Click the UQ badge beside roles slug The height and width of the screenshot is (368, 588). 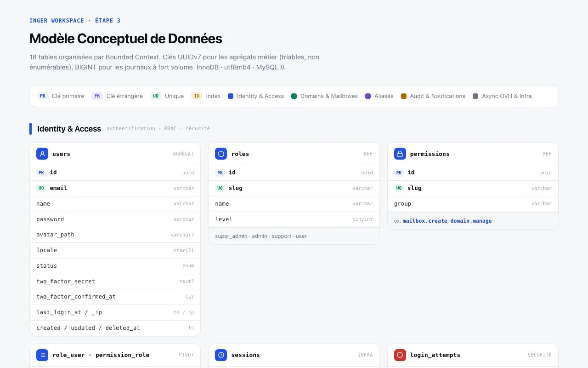[x=220, y=188]
